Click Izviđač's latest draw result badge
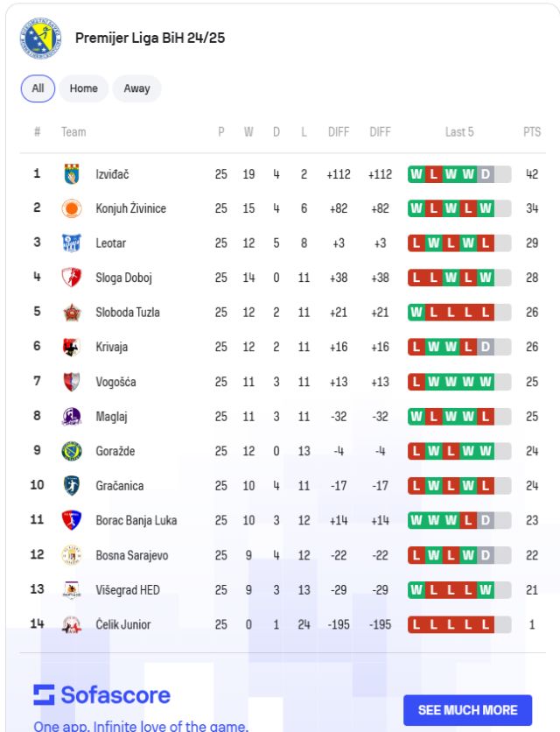The height and width of the screenshot is (732, 560). click(x=485, y=174)
